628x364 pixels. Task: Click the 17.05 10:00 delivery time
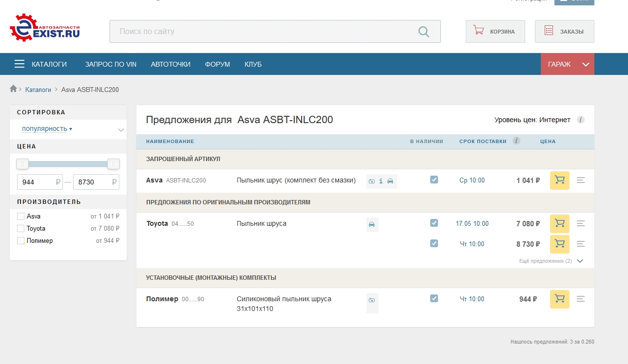click(x=472, y=223)
